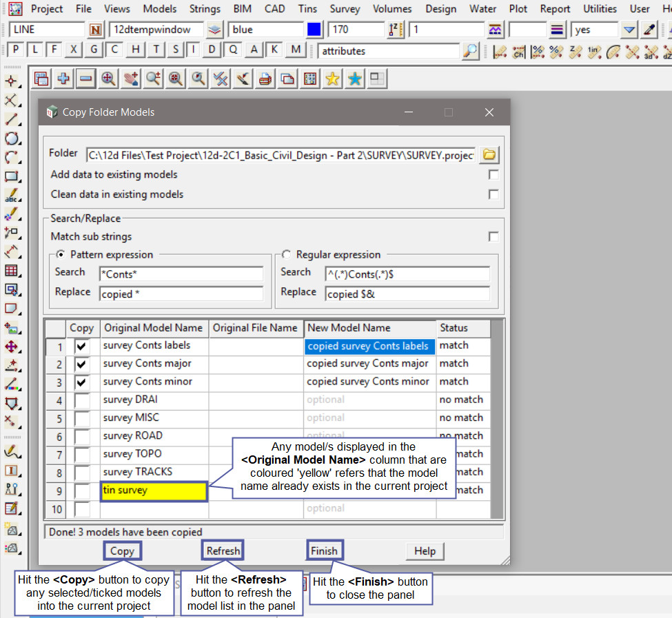This screenshot has width=672, height=618.
Task: Select the circle tool in left toolbar
Action: tap(11, 138)
